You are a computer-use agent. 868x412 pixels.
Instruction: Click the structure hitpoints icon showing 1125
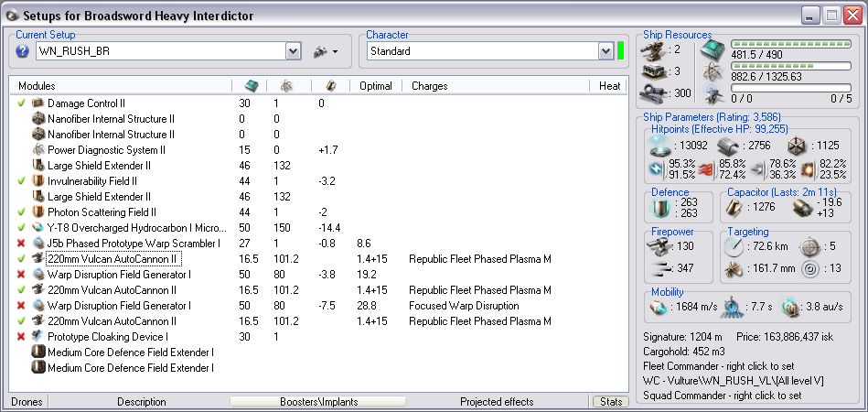[x=798, y=146]
